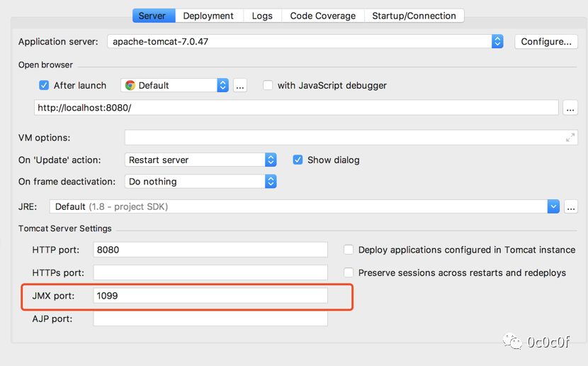This screenshot has width=588, height=366.
Task: Click the localhost URL input field
Action: pos(296,108)
